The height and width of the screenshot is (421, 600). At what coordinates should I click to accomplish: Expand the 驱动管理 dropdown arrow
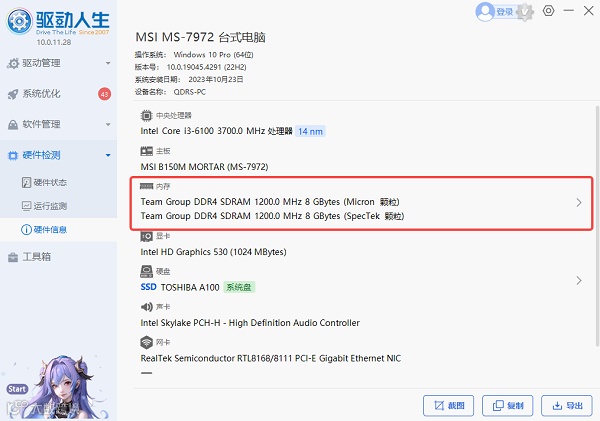tap(108, 63)
